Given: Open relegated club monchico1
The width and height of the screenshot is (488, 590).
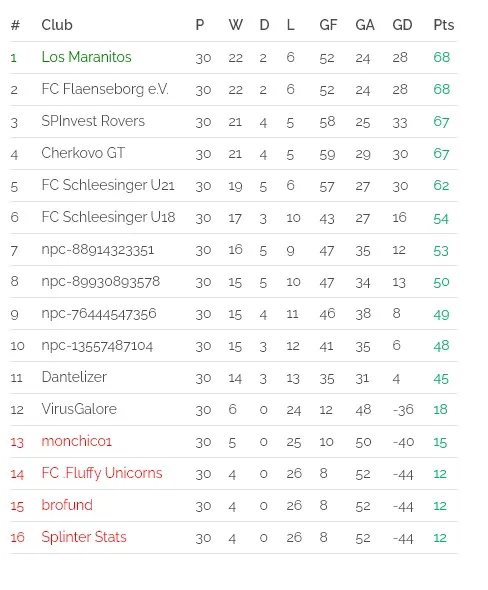Looking at the screenshot, I should [x=76, y=441].
